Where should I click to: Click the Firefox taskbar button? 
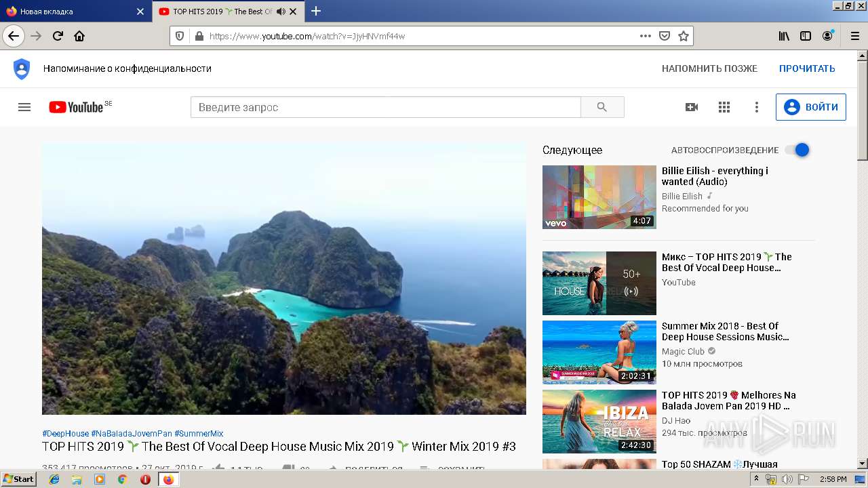tap(168, 479)
